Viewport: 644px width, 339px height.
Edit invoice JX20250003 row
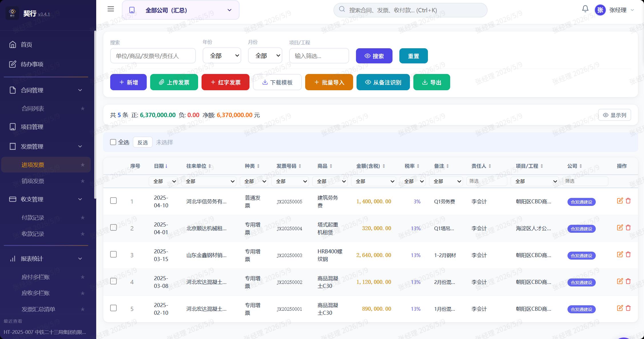click(620, 254)
